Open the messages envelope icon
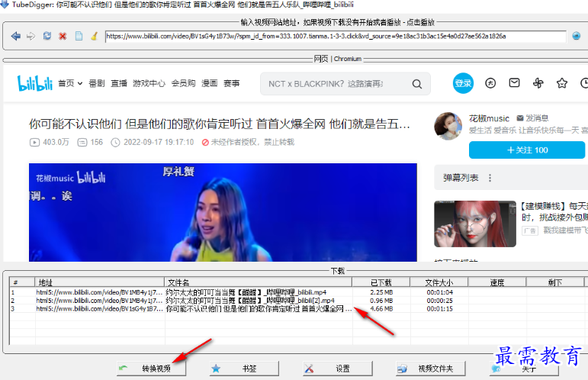Image resolution: width=588 pixels, height=380 pixels. tap(514, 83)
